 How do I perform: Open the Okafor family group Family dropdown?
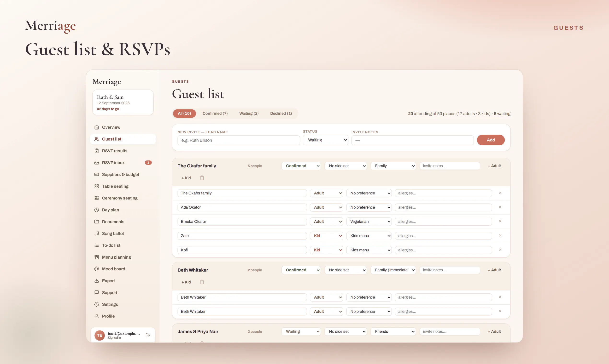(x=393, y=166)
